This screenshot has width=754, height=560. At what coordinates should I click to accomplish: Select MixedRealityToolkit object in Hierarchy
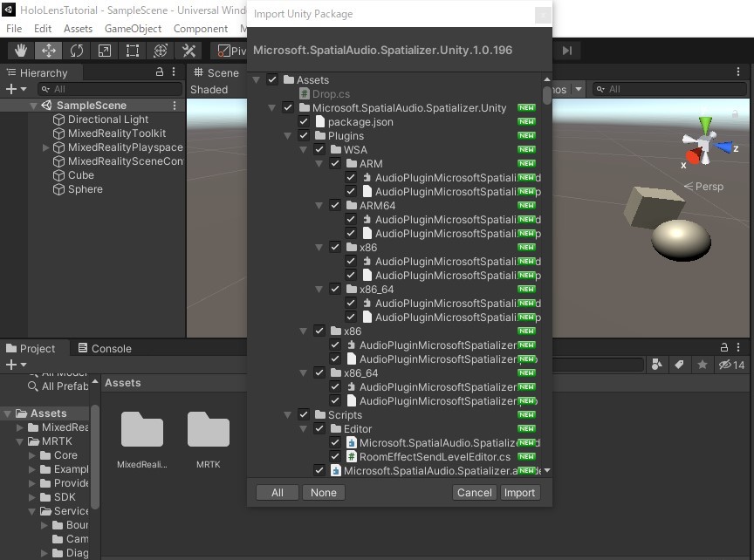click(117, 133)
